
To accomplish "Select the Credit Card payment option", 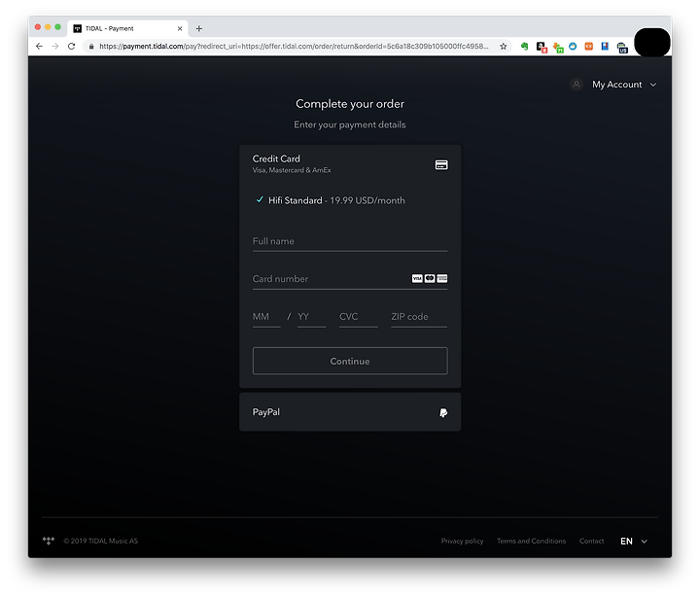I will [350, 164].
